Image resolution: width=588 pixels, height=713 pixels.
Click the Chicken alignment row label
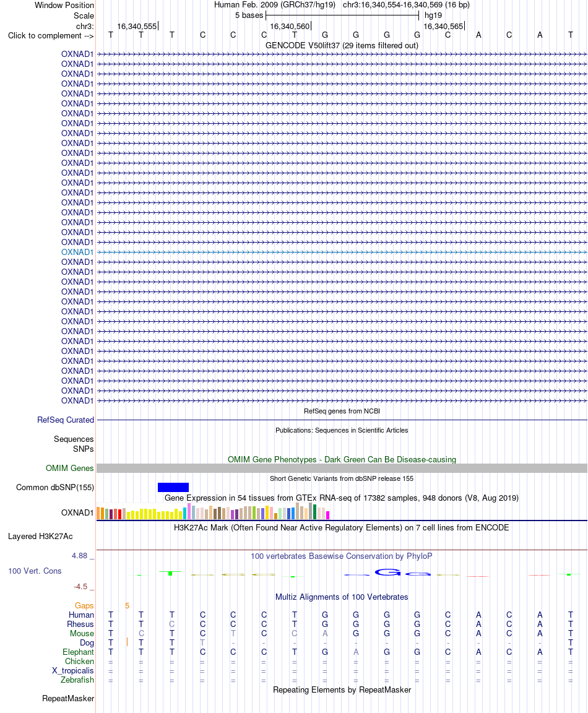(x=79, y=661)
